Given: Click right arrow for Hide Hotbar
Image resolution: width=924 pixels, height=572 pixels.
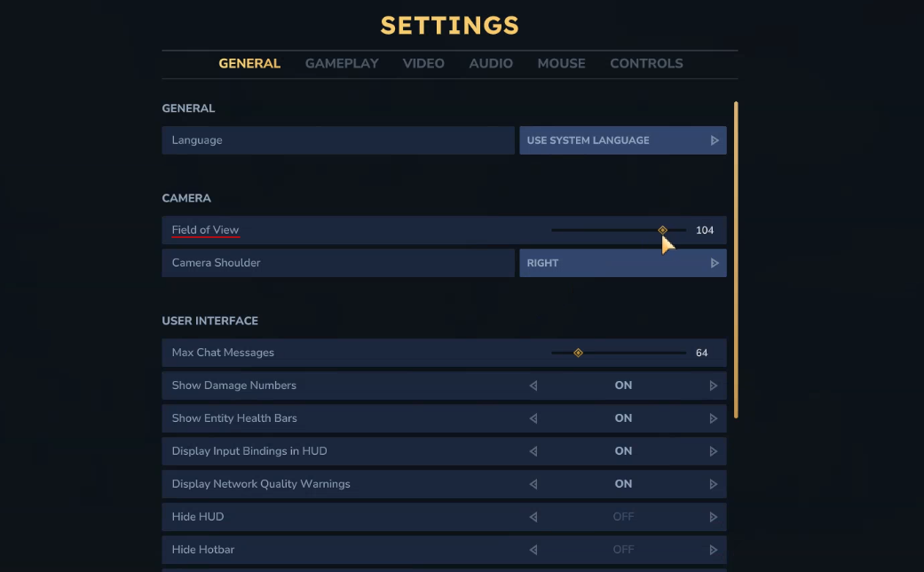Looking at the screenshot, I should 714,550.
